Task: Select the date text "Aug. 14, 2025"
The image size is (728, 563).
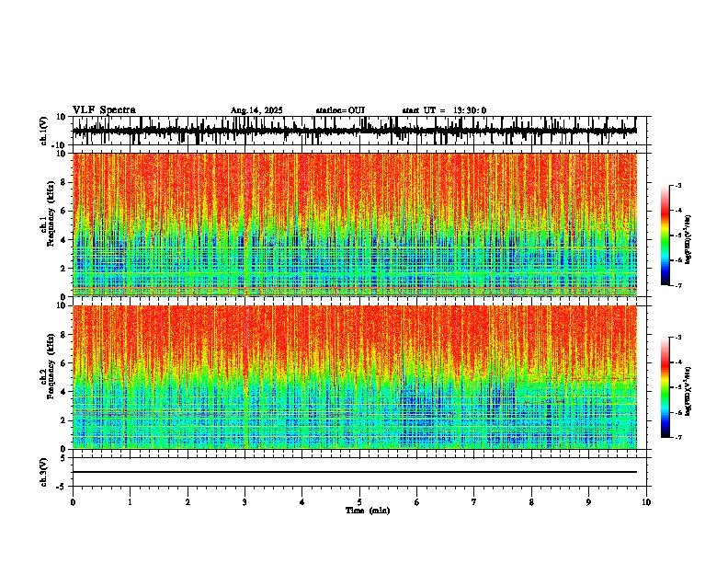Action: pos(256,110)
